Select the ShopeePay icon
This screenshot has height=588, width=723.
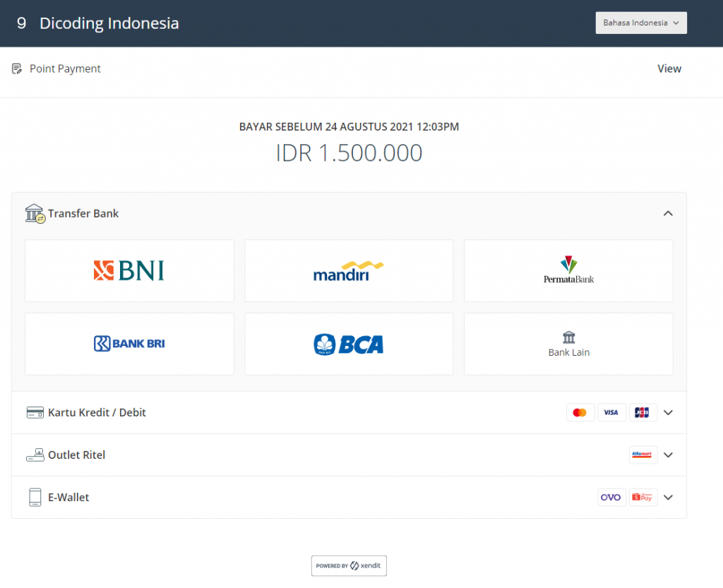tap(643, 497)
